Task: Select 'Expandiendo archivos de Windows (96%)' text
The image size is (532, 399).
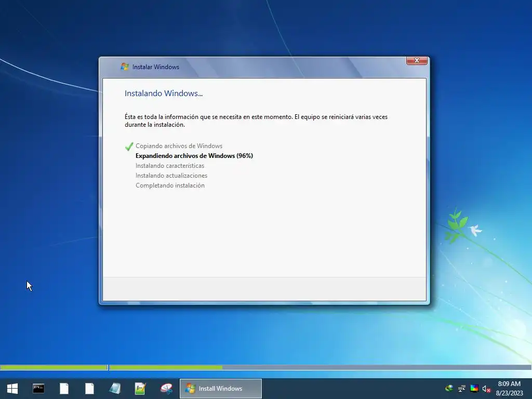Action: [194, 156]
